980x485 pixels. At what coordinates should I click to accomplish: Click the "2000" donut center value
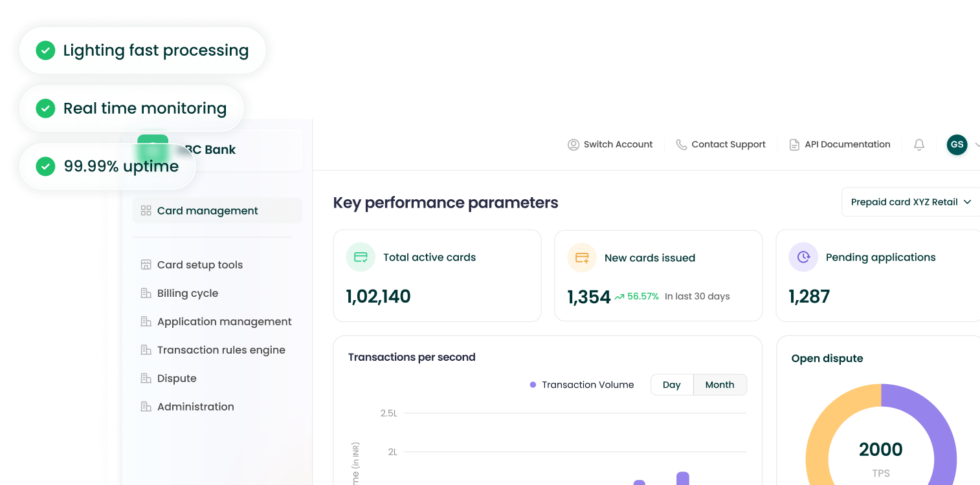(881, 449)
